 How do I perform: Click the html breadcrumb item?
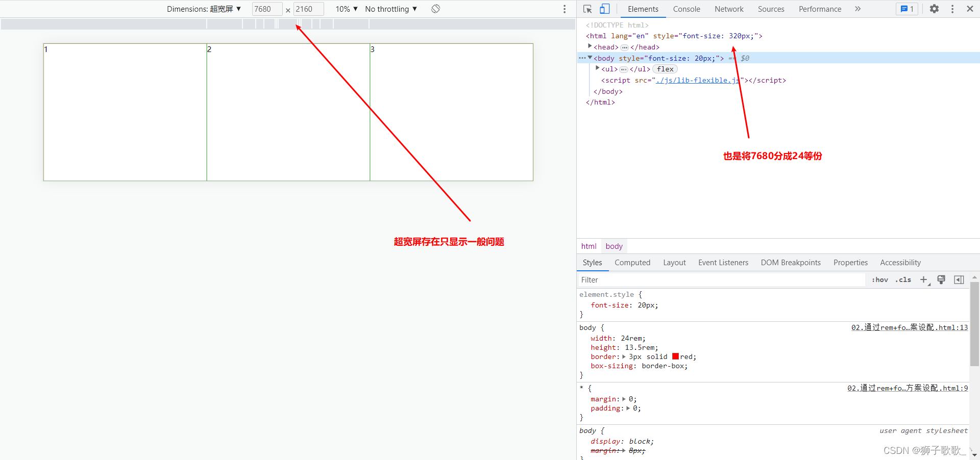[589, 246]
